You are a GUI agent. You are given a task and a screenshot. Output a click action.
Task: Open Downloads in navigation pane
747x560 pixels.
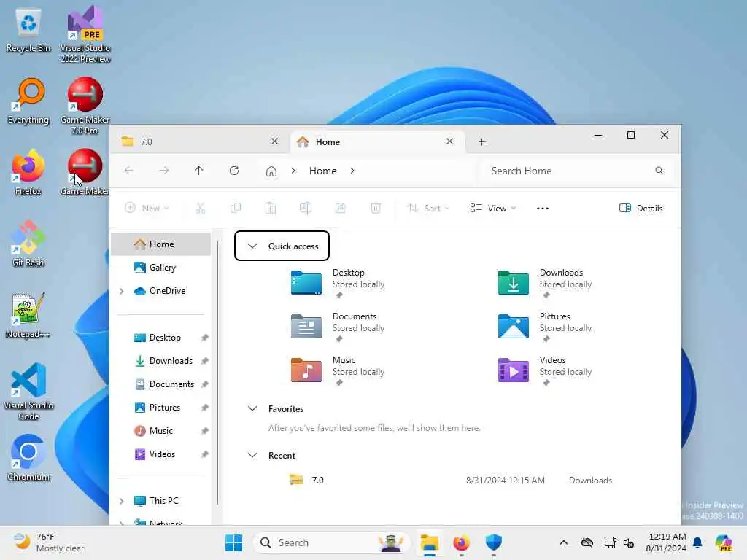click(161, 361)
